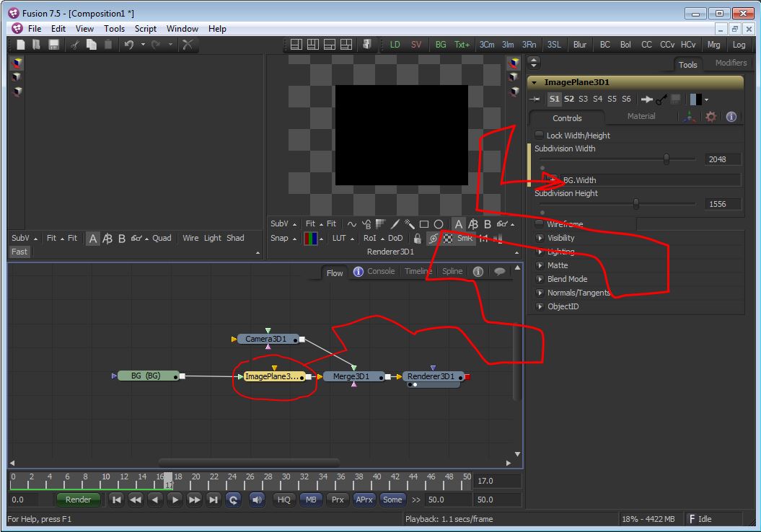761x532 pixels.
Task: Add a Merge tool with Mrg button
Action: (x=713, y=45)
